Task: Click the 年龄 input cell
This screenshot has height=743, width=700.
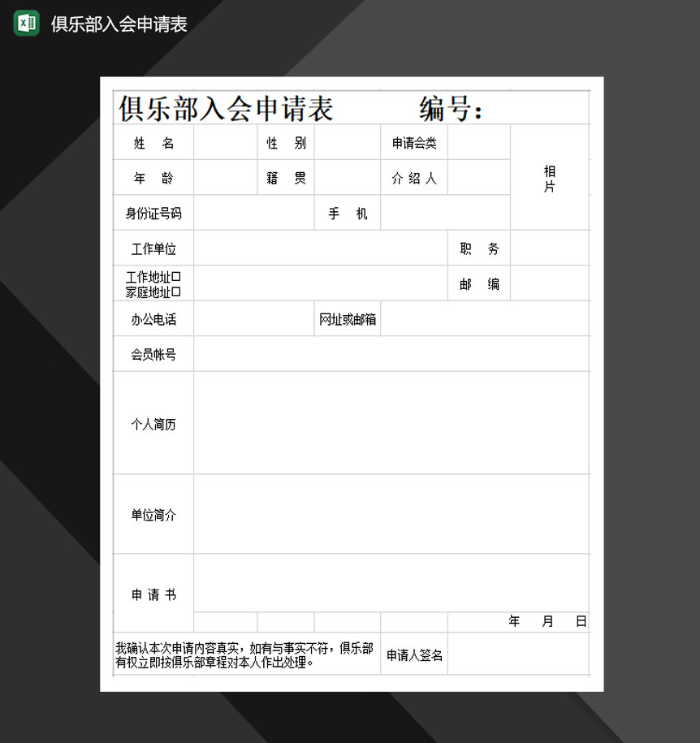Action: coord(226,177)
